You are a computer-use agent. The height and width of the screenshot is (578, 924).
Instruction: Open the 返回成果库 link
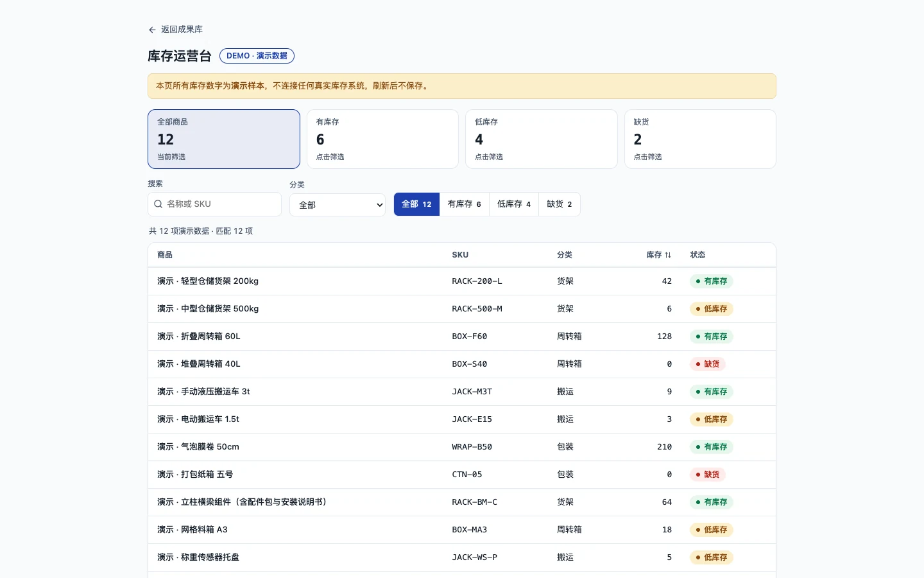tap(175, 30)
